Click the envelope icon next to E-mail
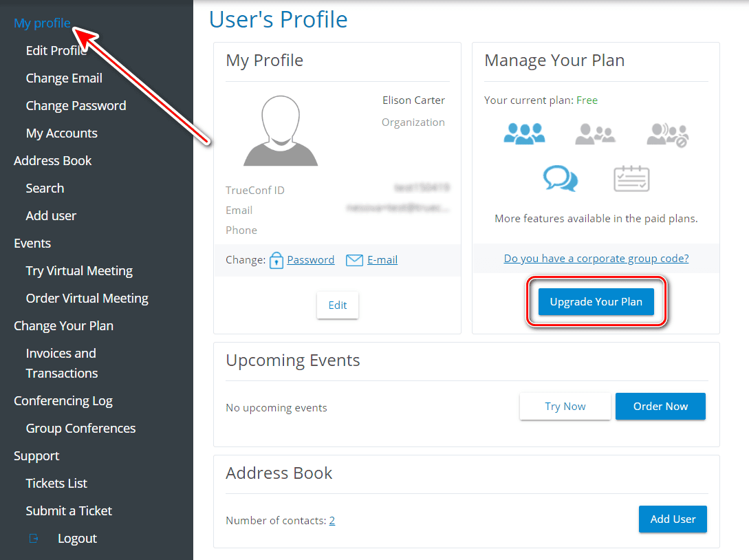 (354, 260)
